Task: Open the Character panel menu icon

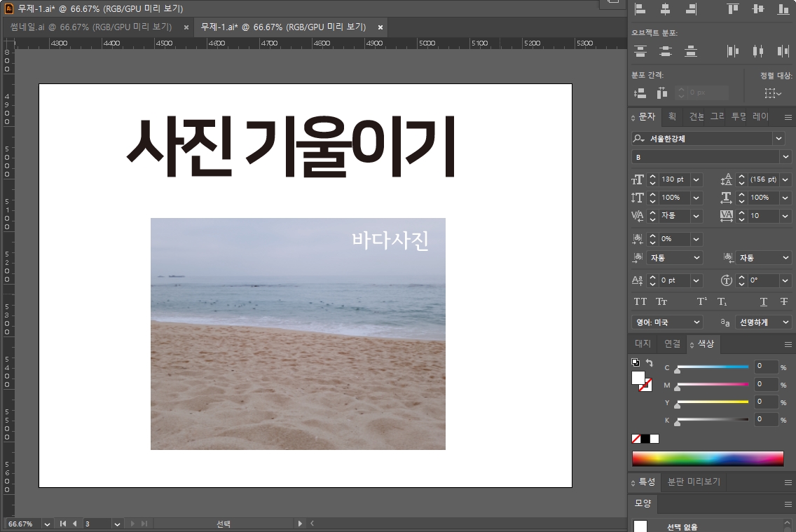Action: 788,117
